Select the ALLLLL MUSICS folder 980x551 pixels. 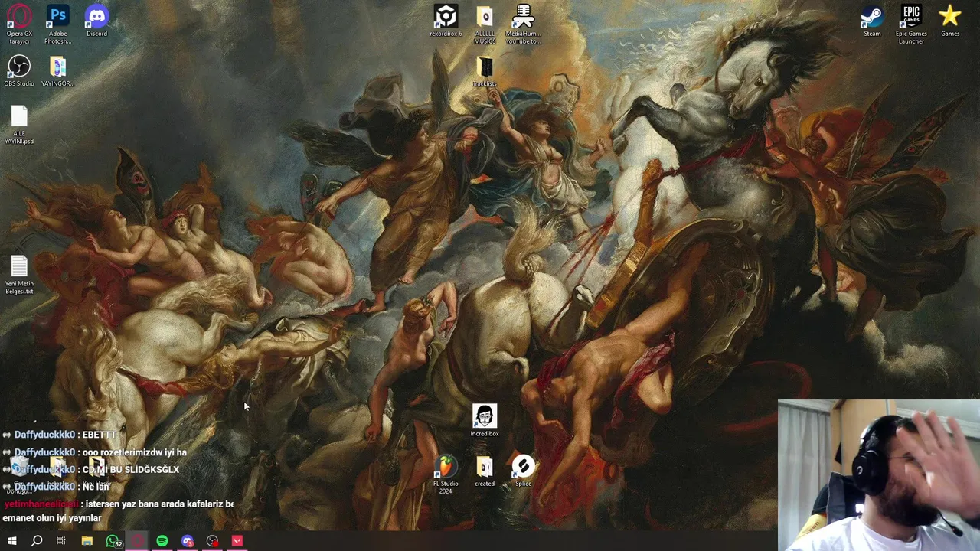(x=485, y=24)
